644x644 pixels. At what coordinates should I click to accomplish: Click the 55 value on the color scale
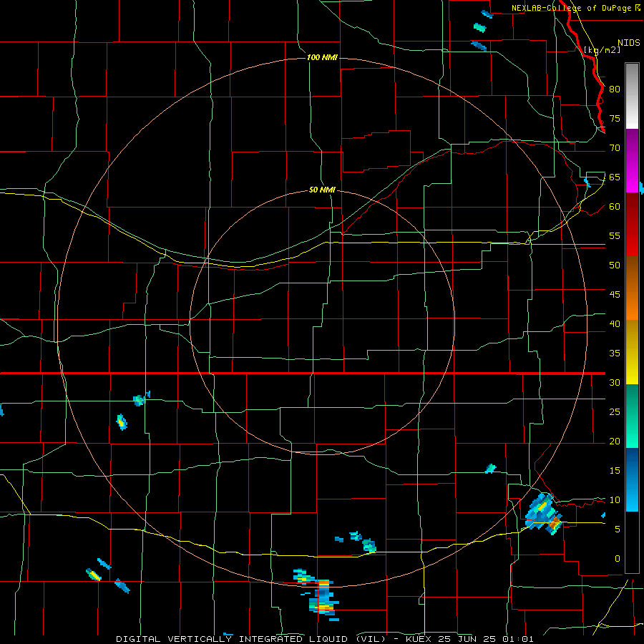click(x=615, y=235)
